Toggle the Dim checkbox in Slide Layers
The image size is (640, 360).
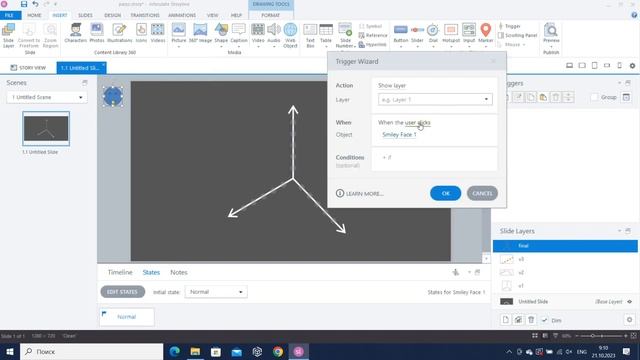pyautogui.click(x=544, y=320)
